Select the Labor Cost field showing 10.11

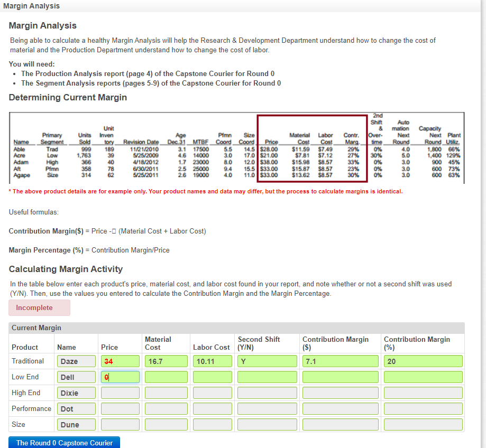tap(212, 361)
